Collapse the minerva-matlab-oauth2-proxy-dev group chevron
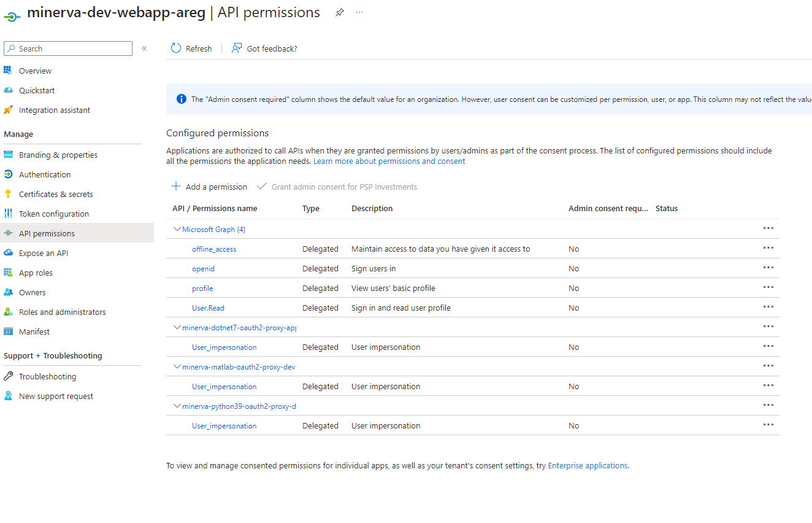 click(x=177, y=366)
